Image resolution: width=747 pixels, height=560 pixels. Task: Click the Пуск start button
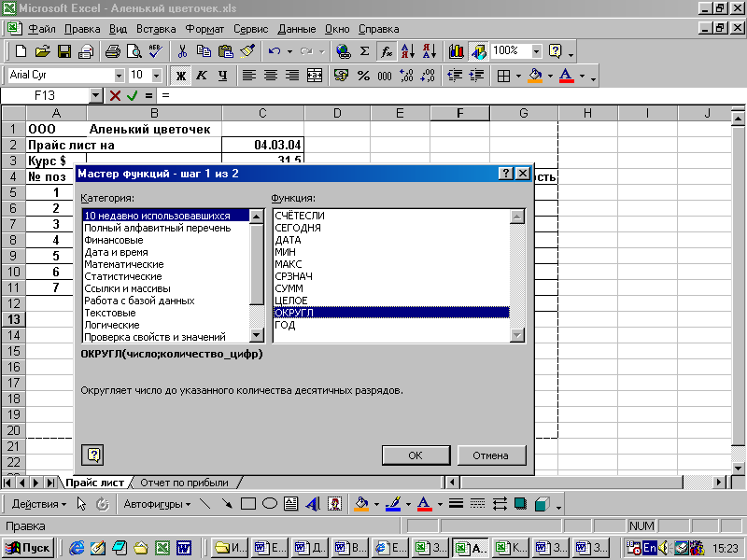coord(28,548)
